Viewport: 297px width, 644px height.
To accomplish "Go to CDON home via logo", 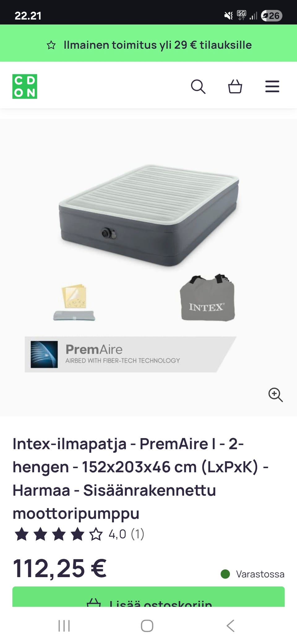I will coord(25,86).
